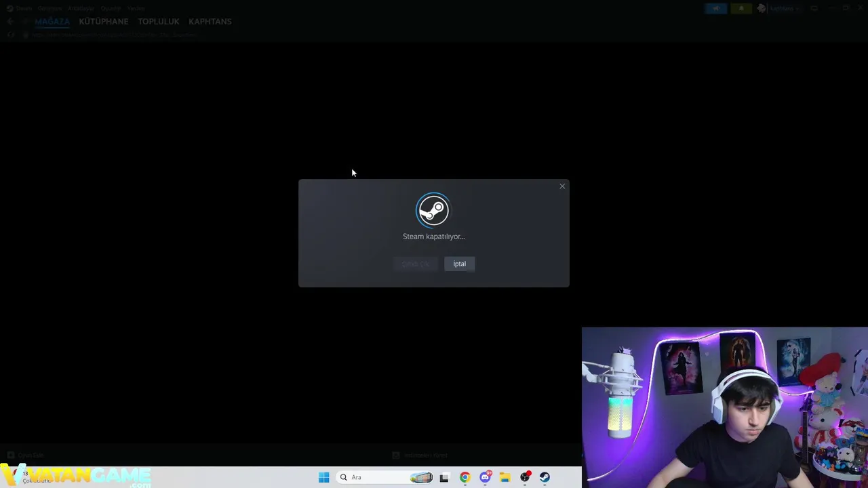Image resolution: width=868 pixels, height=488 pixels.
Task: Open the Steam menu in the menu bar
Action: click(x=24, y=9)
